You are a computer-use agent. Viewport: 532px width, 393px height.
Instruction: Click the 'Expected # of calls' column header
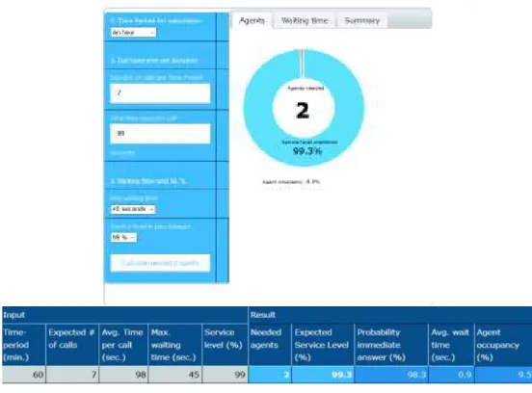coord(72,345)
